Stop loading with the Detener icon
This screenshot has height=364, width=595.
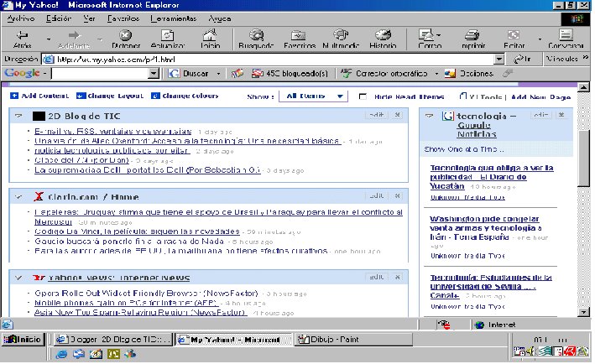tap(126, 35)
